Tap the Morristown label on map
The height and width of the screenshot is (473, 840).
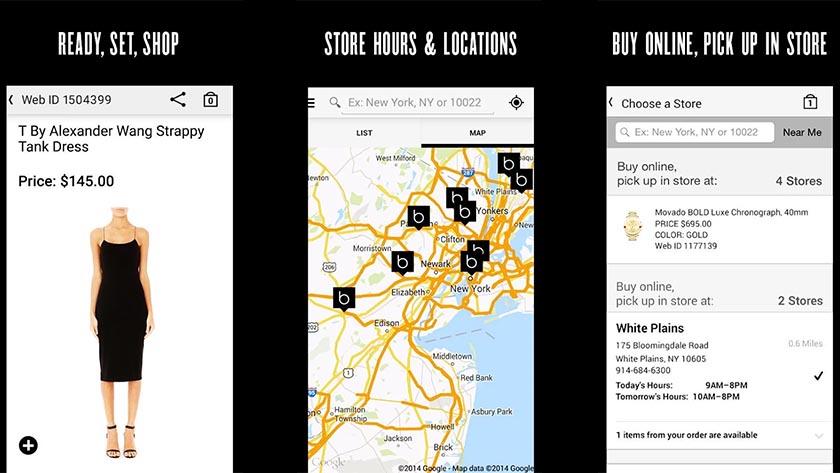coord(372,248)
